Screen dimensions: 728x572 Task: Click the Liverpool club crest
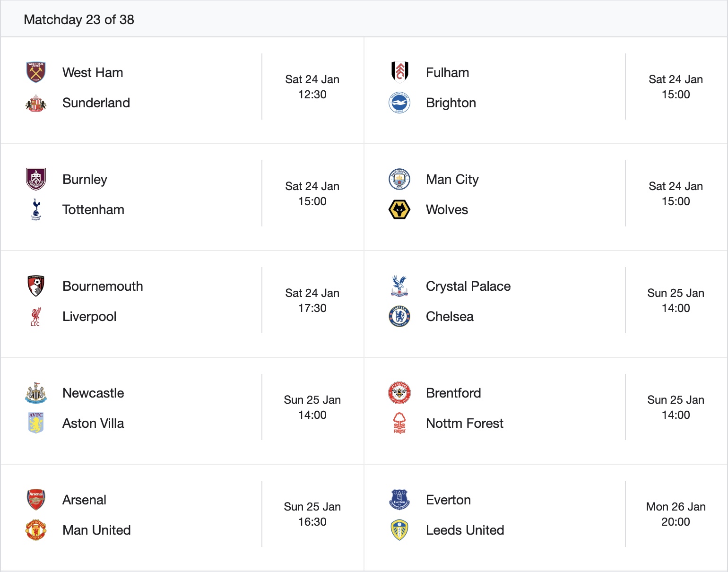(35, 316)
